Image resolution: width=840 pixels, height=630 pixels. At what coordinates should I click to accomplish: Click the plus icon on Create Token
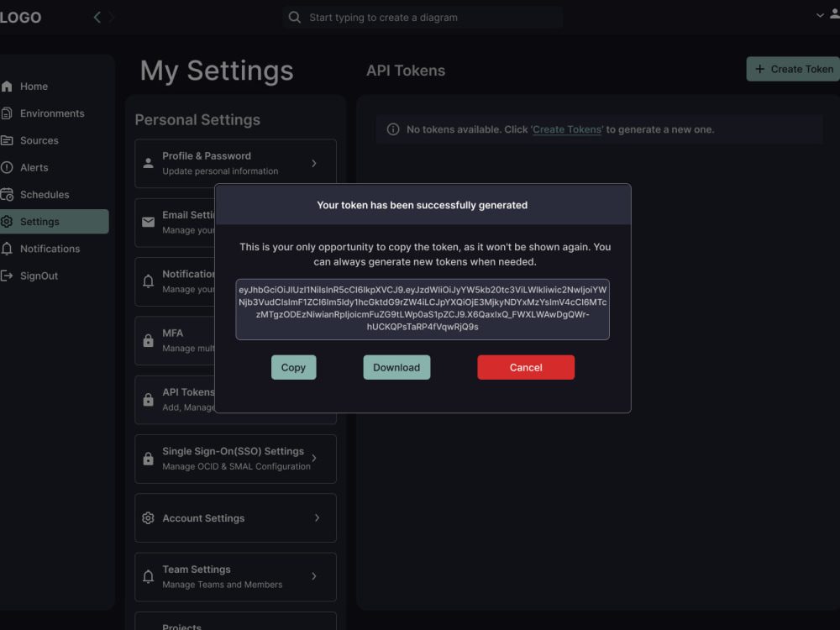[759, 69]
